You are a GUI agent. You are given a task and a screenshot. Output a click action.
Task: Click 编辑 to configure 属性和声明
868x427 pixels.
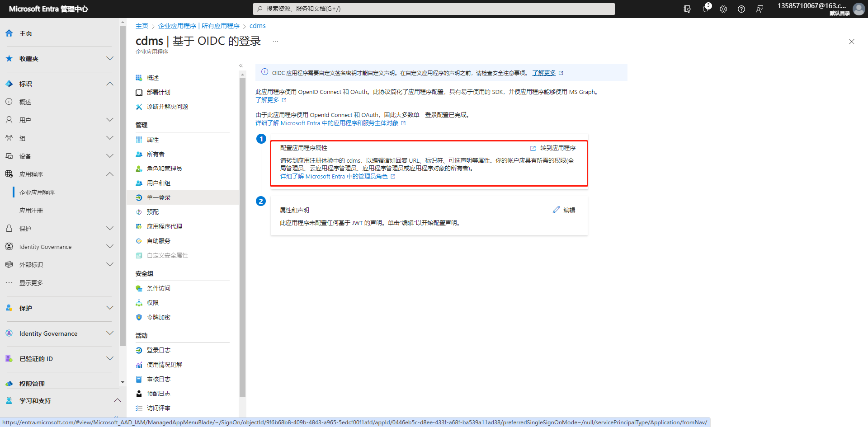pos(568,210)
